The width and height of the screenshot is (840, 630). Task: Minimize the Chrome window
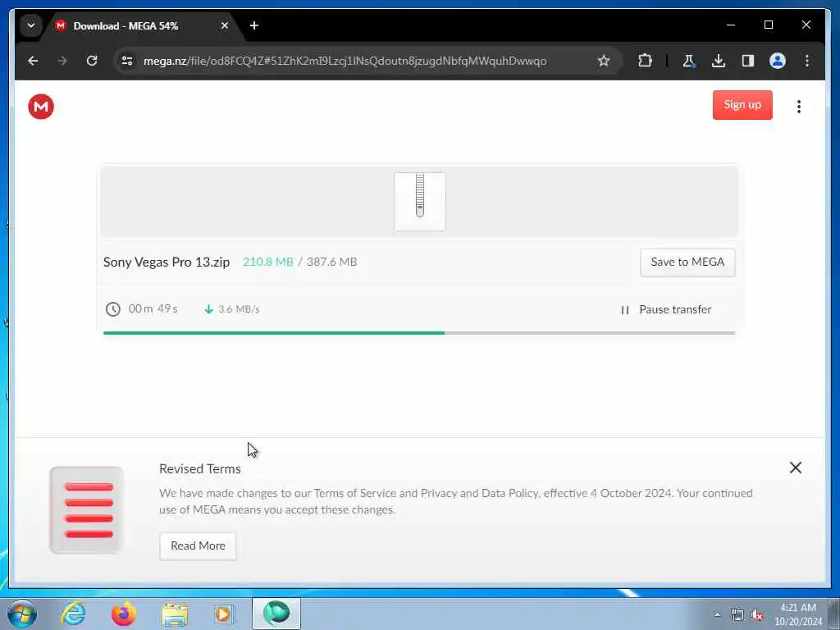730,25
